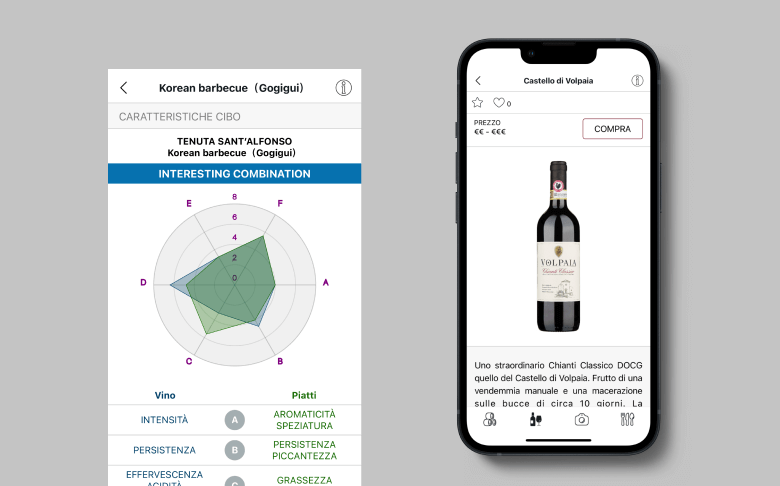The image size is (780, 486).
Task: Toggle the star favorite for this wine
Action: pos(478,102)
